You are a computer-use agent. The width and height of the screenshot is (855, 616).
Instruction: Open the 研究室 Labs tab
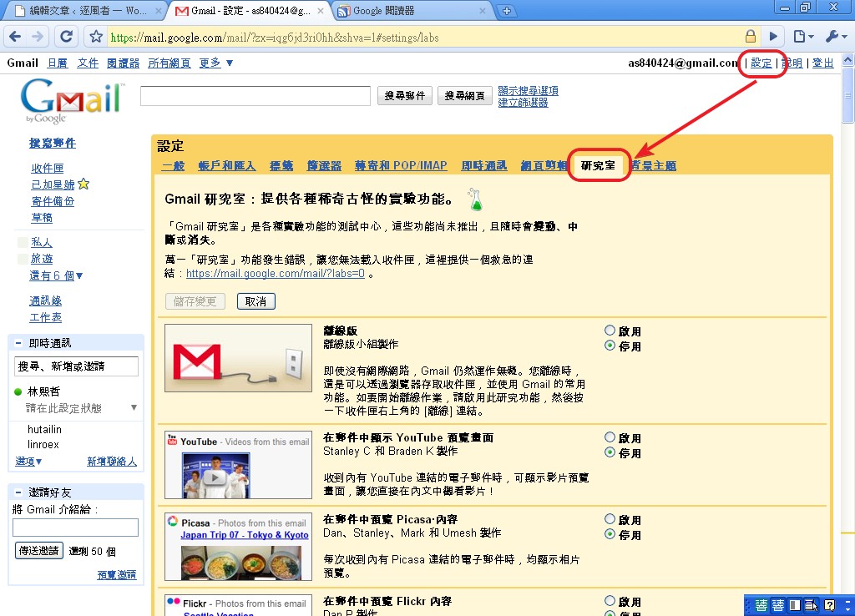click(598, 166)
